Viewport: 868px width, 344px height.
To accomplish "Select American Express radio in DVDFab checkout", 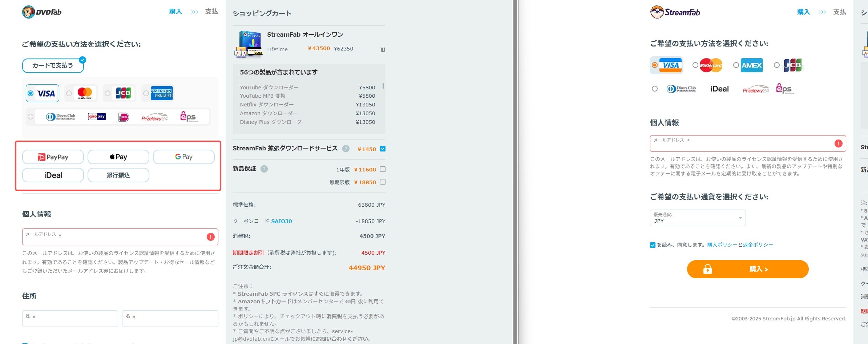I will click(x=146, y=93).
